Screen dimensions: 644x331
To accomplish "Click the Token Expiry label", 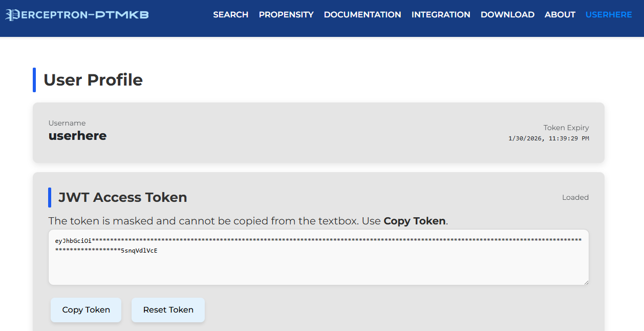I will coord(566,128).
